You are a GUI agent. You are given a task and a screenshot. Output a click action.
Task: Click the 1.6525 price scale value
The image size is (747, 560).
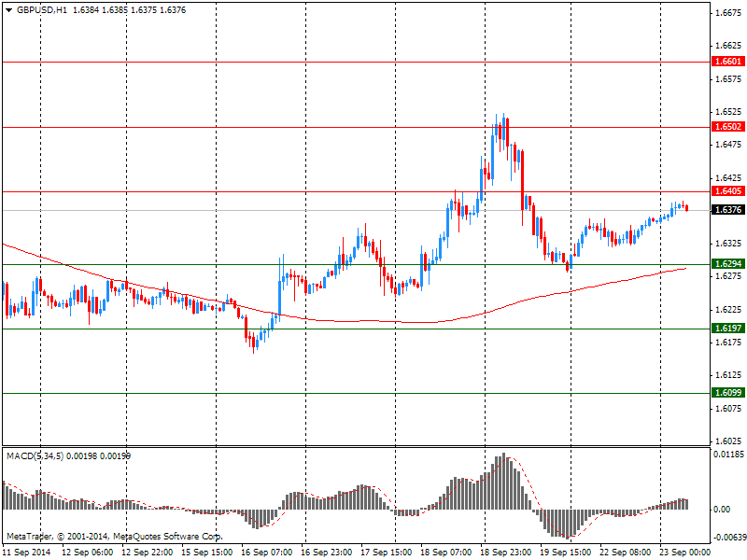[729, 112]
